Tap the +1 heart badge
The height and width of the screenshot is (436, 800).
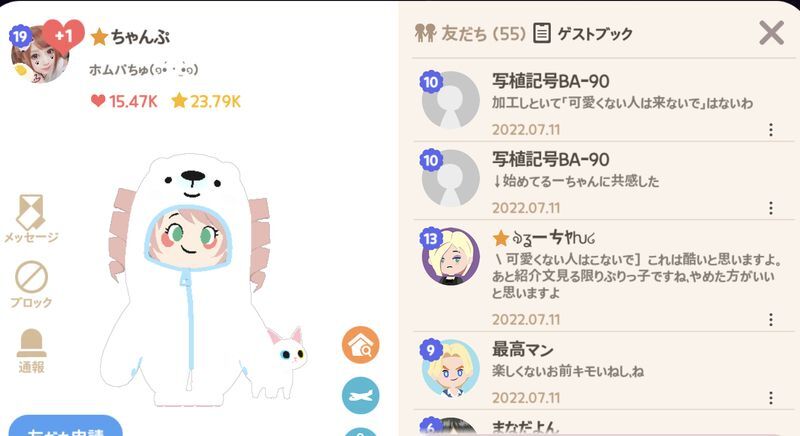pos(63,36)
